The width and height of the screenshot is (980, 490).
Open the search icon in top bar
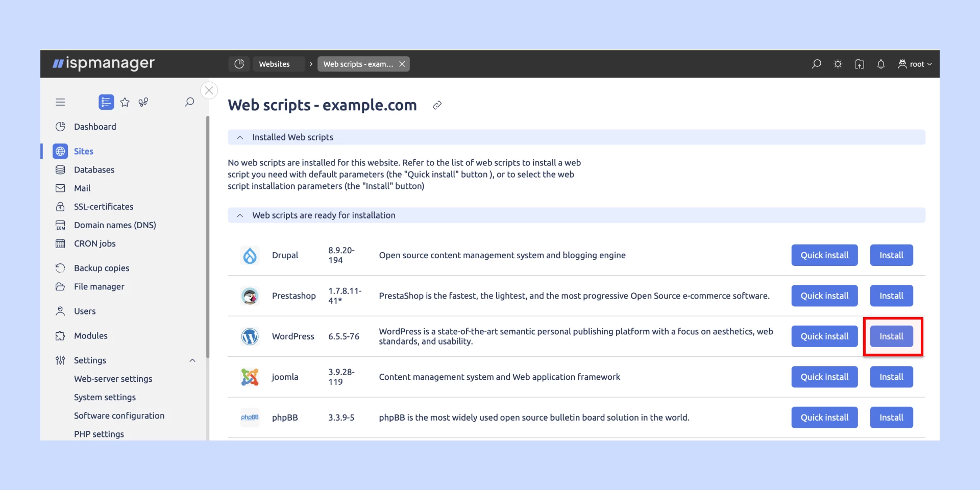(816, 64)
